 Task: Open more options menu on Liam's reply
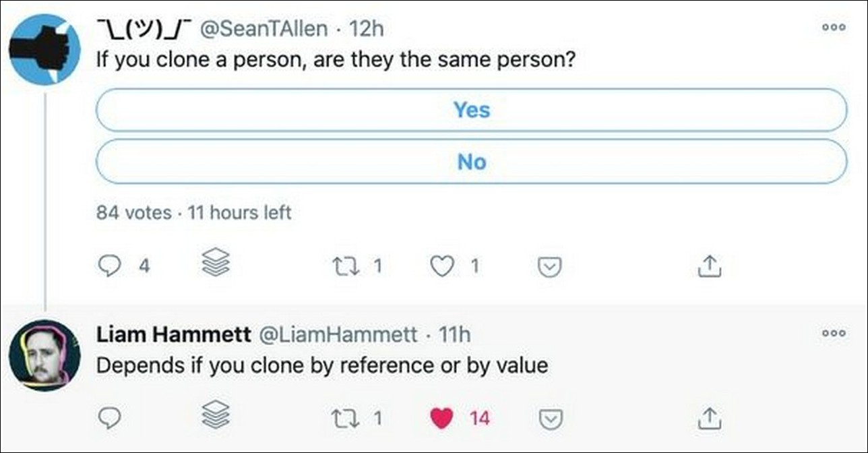click(x=833, y=333)
